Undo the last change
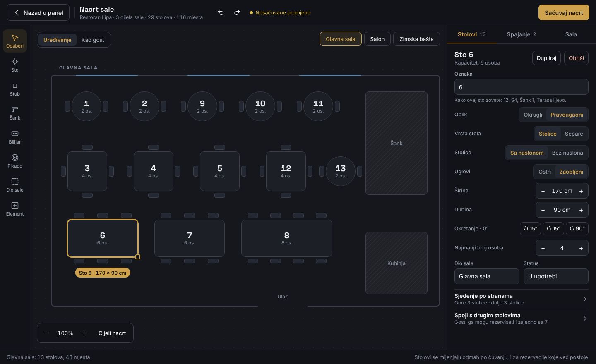596x364 pixels. 221,12
